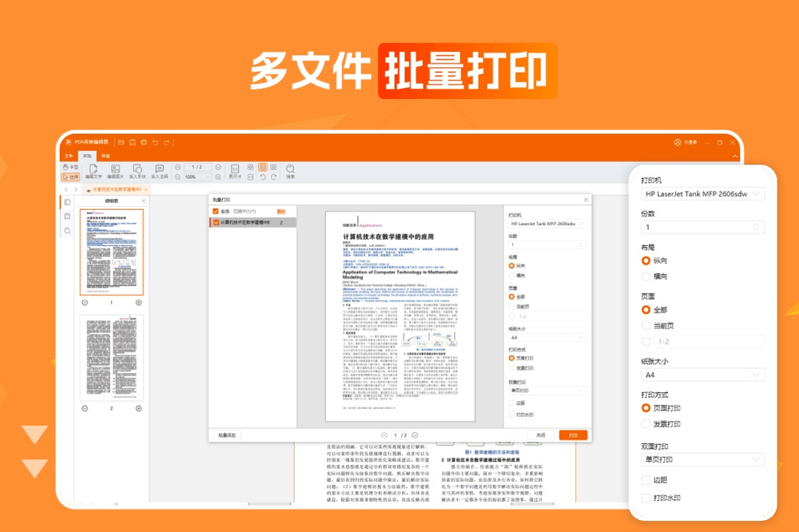Select the 选择 pointer tool

[70, 177]
